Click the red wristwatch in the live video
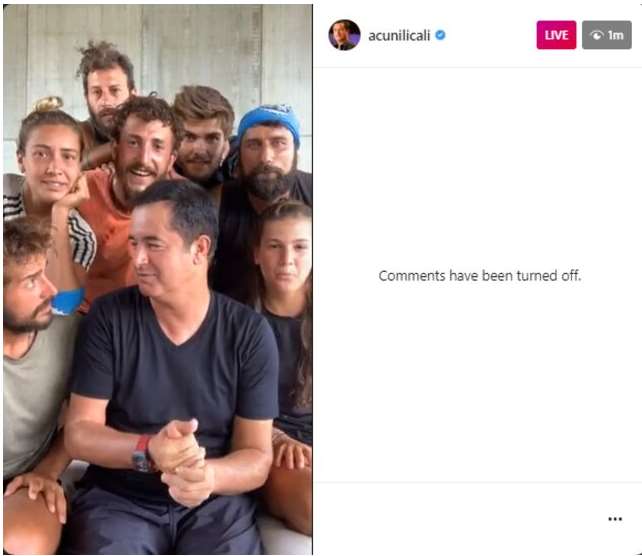 141,454
